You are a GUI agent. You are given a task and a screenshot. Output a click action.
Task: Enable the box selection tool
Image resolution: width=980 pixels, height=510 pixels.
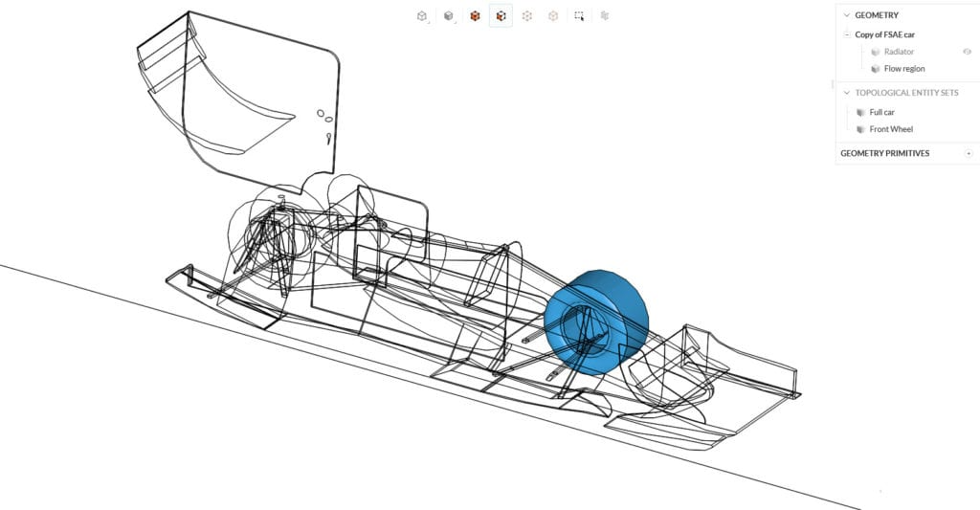click(x=579, y=16)
